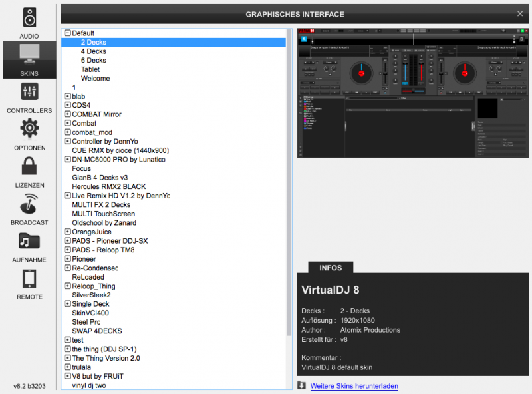Open the Audio settings speaker icon
The image size is (532, 394).
pos(29,17)
